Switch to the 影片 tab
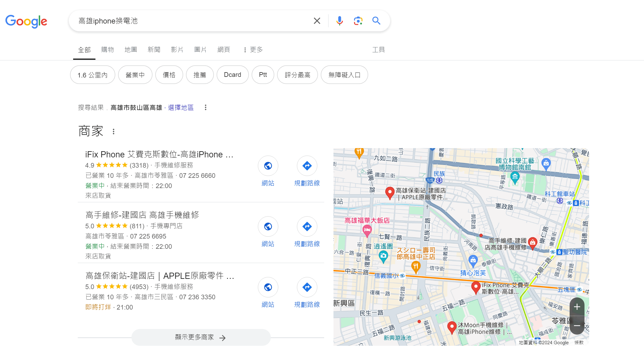Image resolution: width=644 pixels, height=356 pixels. click(x=177, y=50)
